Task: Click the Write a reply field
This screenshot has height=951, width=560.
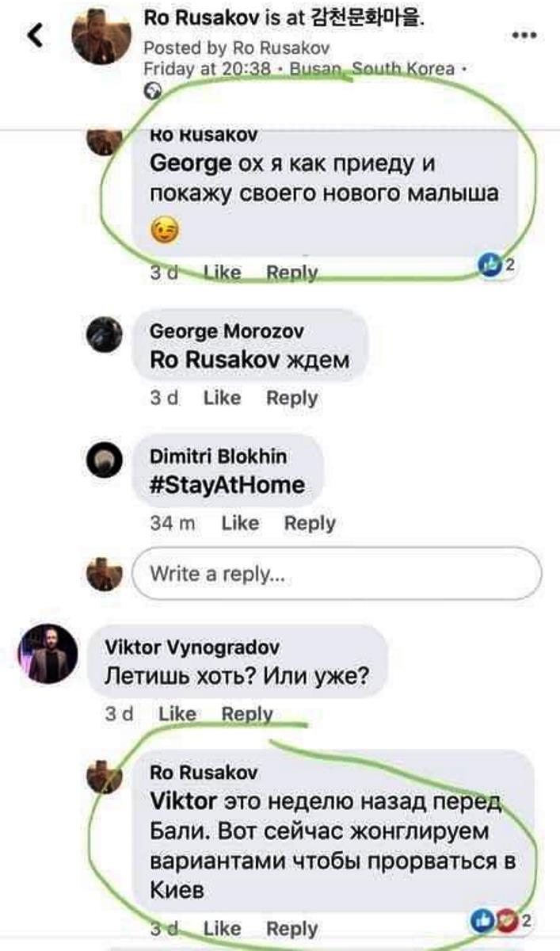Action: [337, 573]
